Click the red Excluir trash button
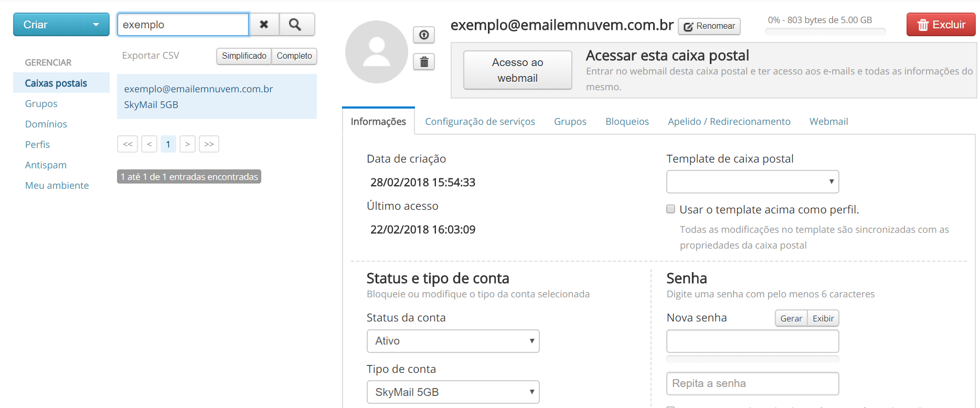The width and height of the screenshot is (980, 408). (x=941, y=25)
